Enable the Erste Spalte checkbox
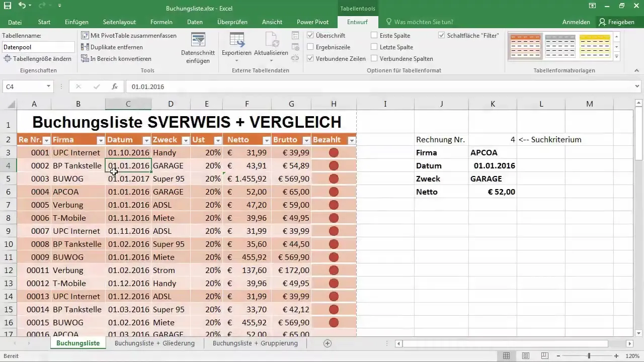The height and width of the screenshot is (362, 644). (x=374, y=36)
